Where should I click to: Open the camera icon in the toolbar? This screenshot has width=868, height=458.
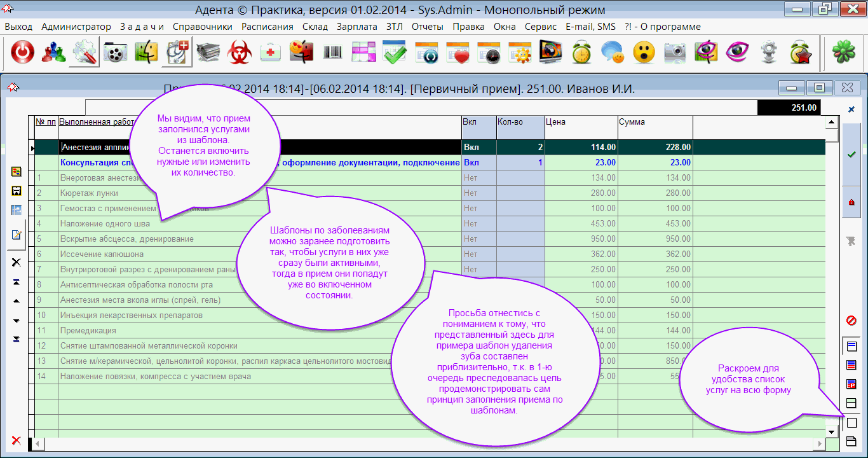point(675,53)
